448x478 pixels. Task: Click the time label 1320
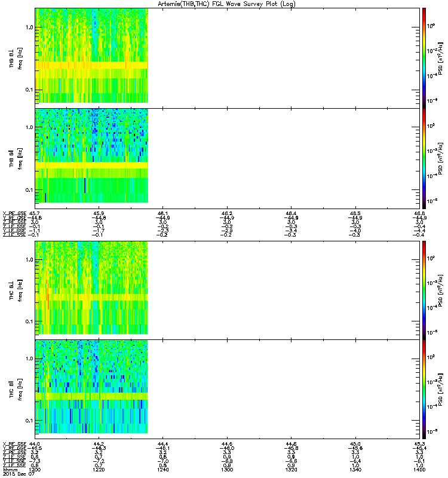(291, 470)
